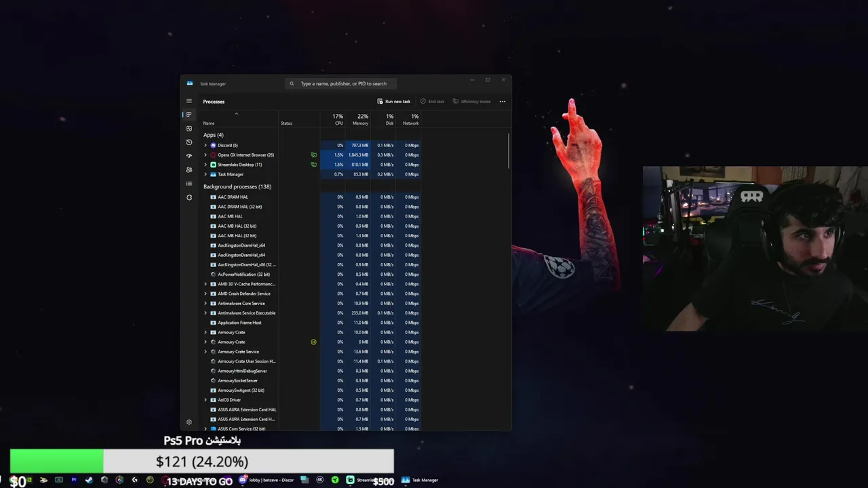Collapse the sort arrow above Name column
This screenshot has width=868, height=488.
point(237,114)
